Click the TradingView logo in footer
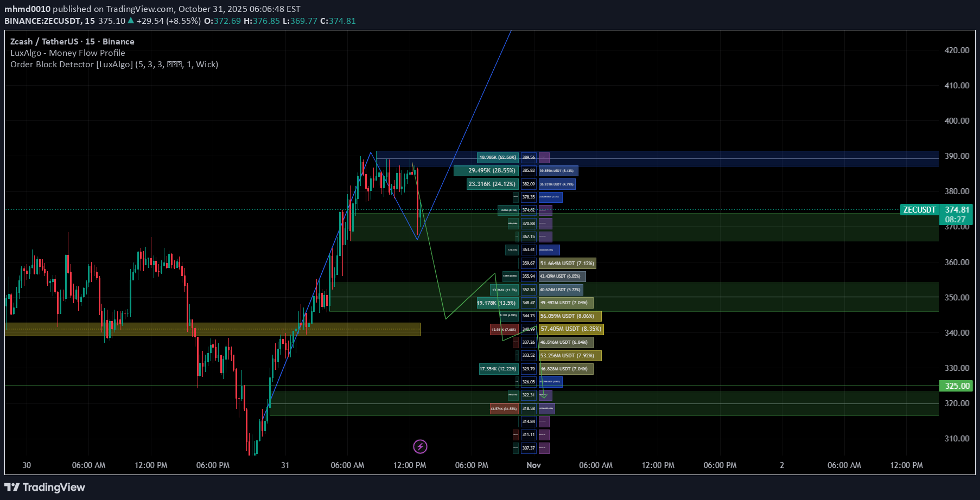The width and height of the screenshot is (980, 500). click(x=45, y=487)
